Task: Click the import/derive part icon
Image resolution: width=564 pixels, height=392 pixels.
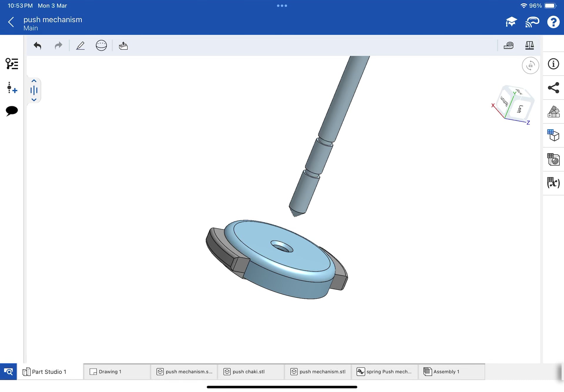Action: pyautogui.click(x=123, y=46)
